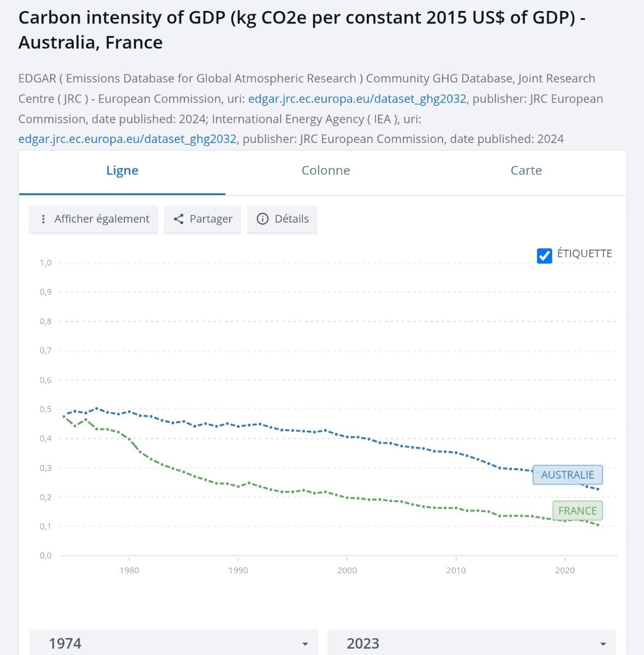Open the first edgar.jrc.ec.europa.eu dataset link

[x=357, y=99]
